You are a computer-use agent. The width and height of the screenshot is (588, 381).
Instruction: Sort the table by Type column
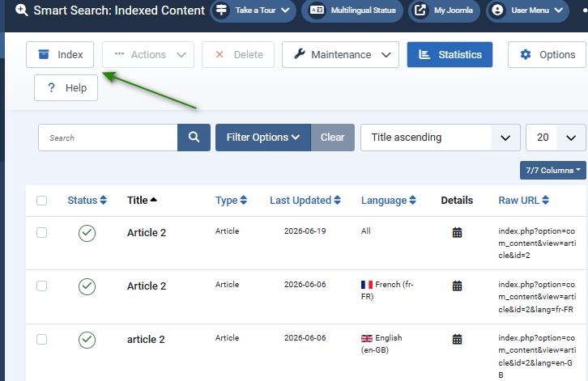point(231,201)
